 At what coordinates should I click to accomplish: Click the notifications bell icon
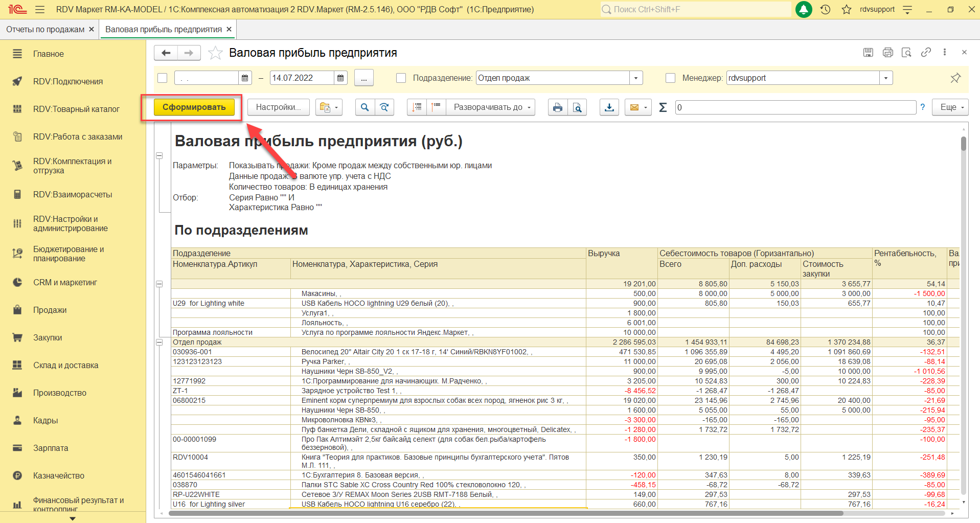(804, 10)
